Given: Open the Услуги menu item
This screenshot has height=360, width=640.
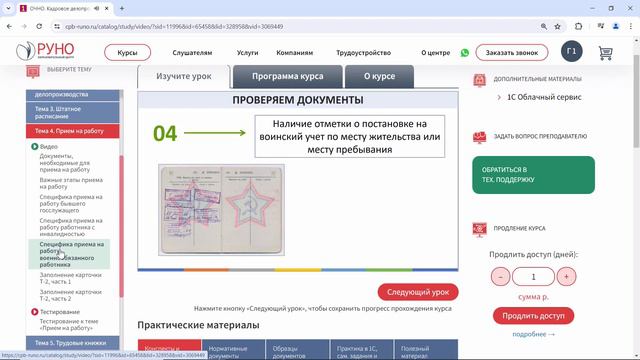Looking at the screenshot, I should coord(247,53).
